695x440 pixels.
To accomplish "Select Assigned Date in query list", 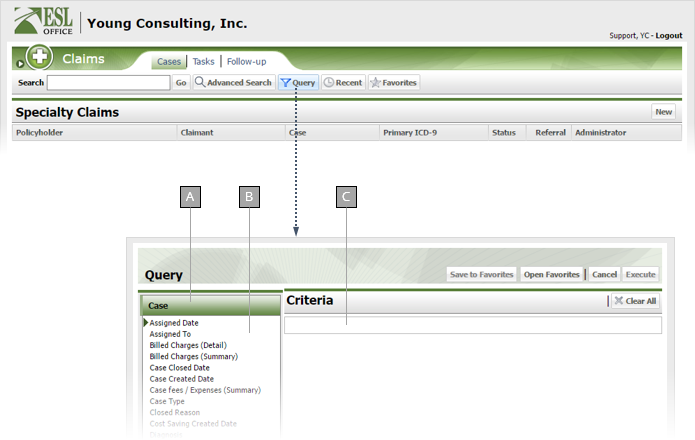I will [x=174, y=323].
